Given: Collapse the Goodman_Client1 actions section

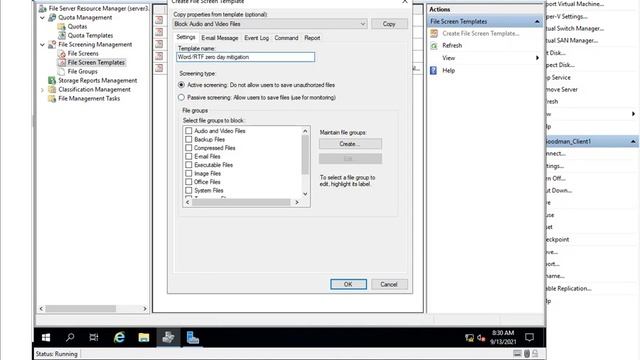Looking at the screenshot, I should tap(633, 142).
